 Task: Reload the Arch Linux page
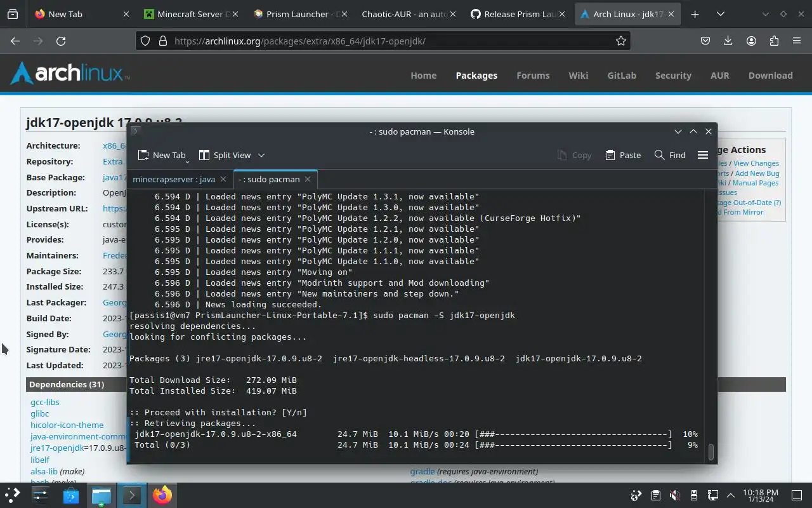(61, 41)
